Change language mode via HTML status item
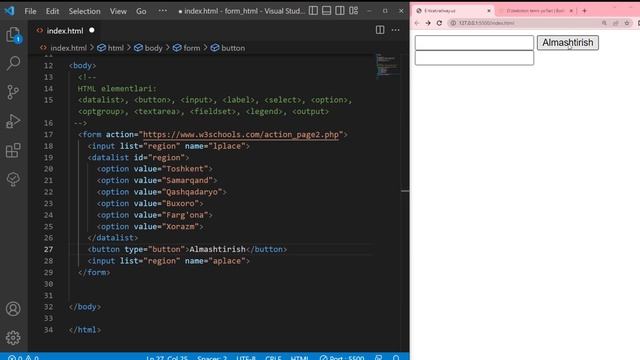 tap(299, 357)
